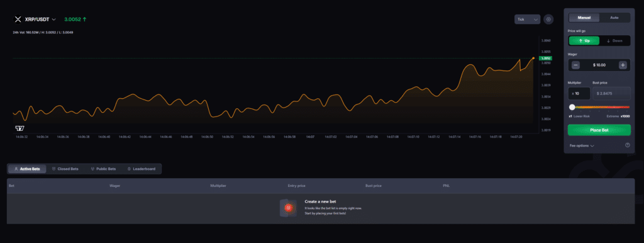Open the Closed Bets tab

tap(65, 169)
